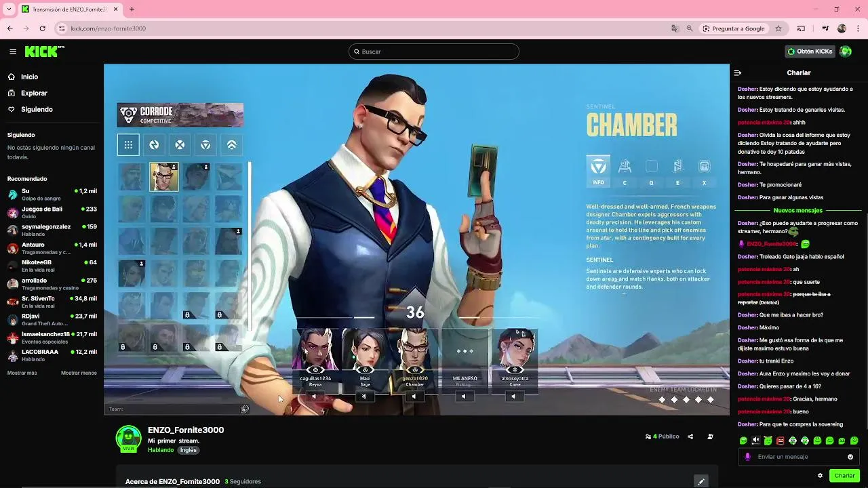Image resolution: width=868 pixels, height=488 pixels.
Task: Select Chamber's INFO ability tab
Action: (x=598, y=171)
